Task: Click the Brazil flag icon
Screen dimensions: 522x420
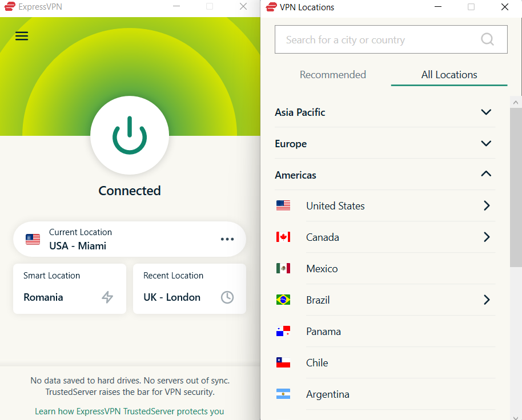Action: click(283, 300)
